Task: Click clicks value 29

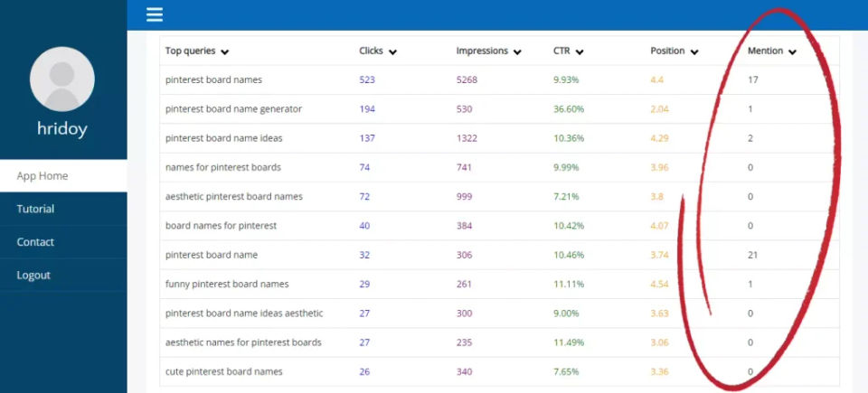Action: (364, 284)
